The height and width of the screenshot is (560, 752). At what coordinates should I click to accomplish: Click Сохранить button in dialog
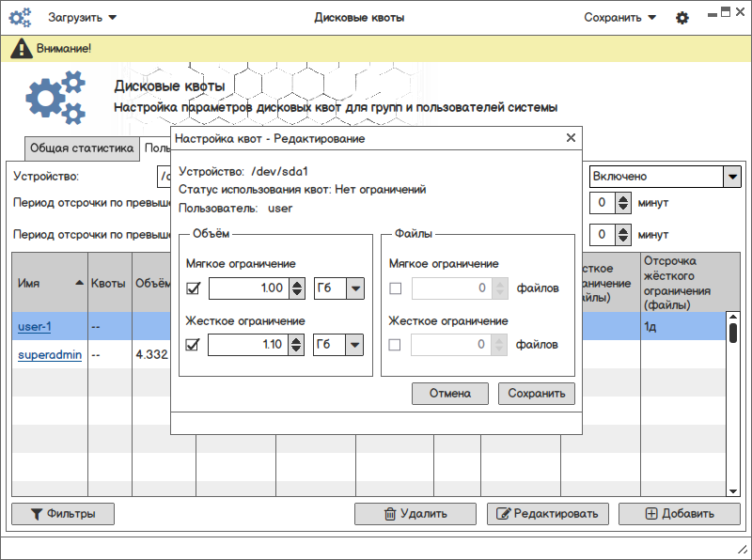pyautogui.click(x=536, y=394)
